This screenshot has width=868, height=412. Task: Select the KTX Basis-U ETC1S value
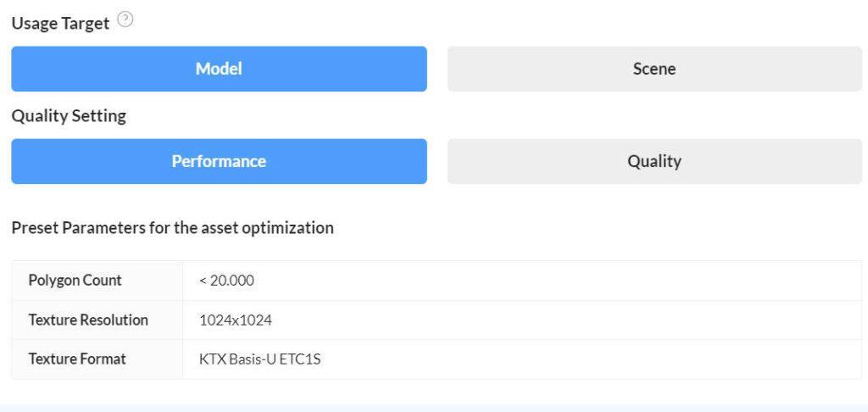(x=260, y=359)
